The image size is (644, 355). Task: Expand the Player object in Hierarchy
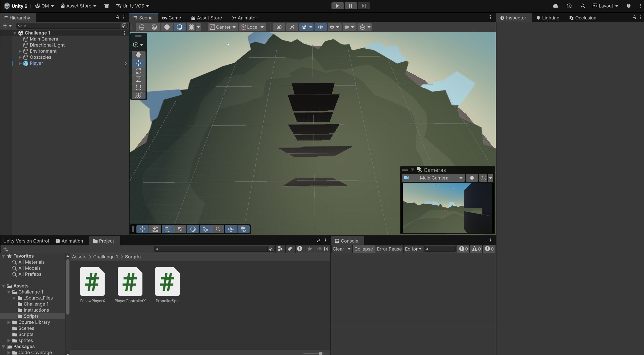point(20,63)
